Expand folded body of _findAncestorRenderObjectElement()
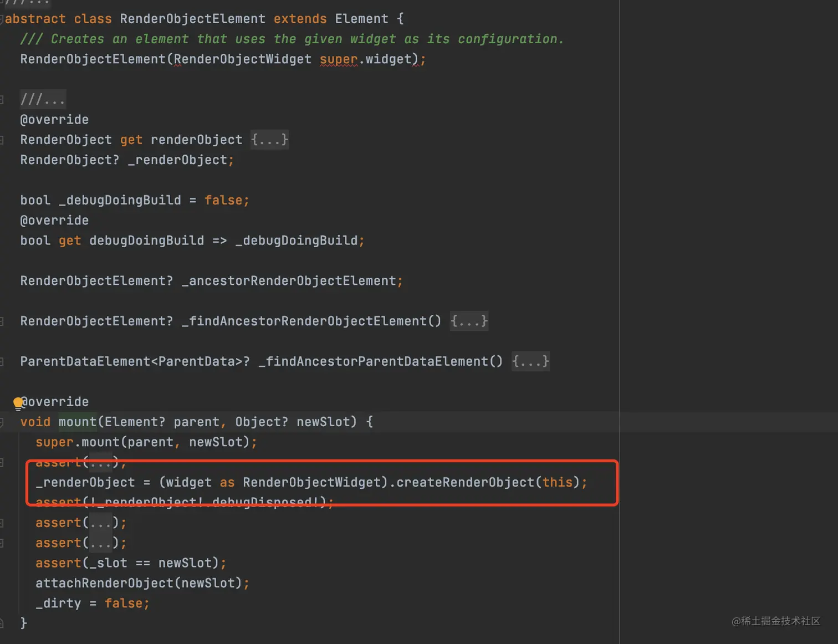Screen dimensions: 838x644 [469, 321]
